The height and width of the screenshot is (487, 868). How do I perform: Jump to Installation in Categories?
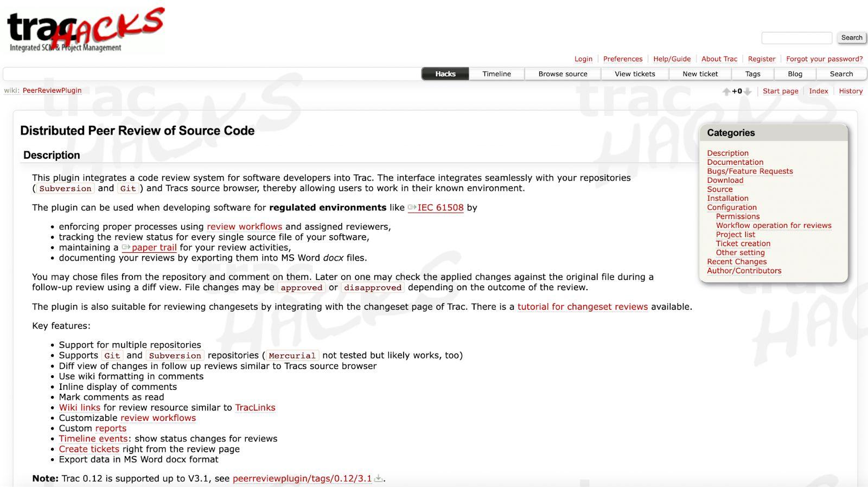727,198
